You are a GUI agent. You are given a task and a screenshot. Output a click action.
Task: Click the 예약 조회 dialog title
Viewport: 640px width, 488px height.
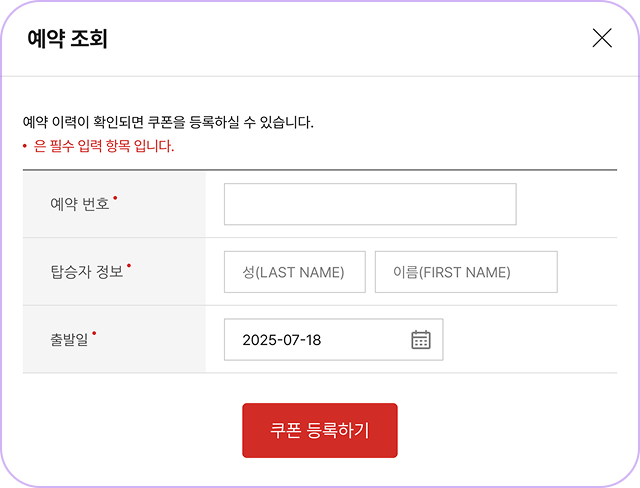pos(67,39)
